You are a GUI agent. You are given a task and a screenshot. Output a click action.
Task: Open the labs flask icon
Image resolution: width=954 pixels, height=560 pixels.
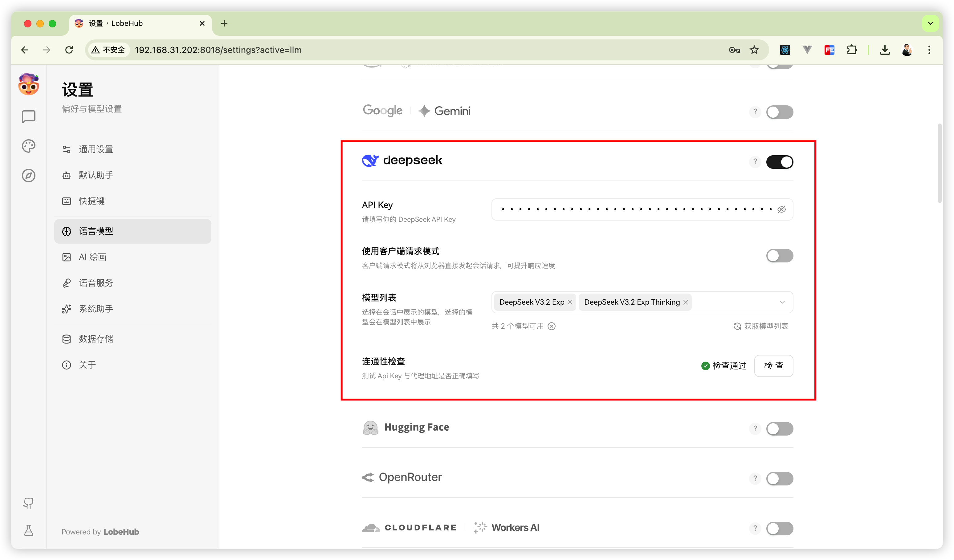point(28,530)
